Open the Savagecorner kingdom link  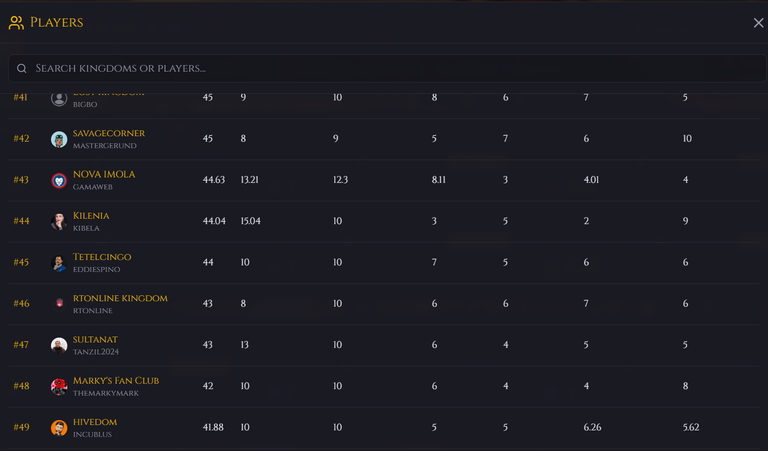109,133
